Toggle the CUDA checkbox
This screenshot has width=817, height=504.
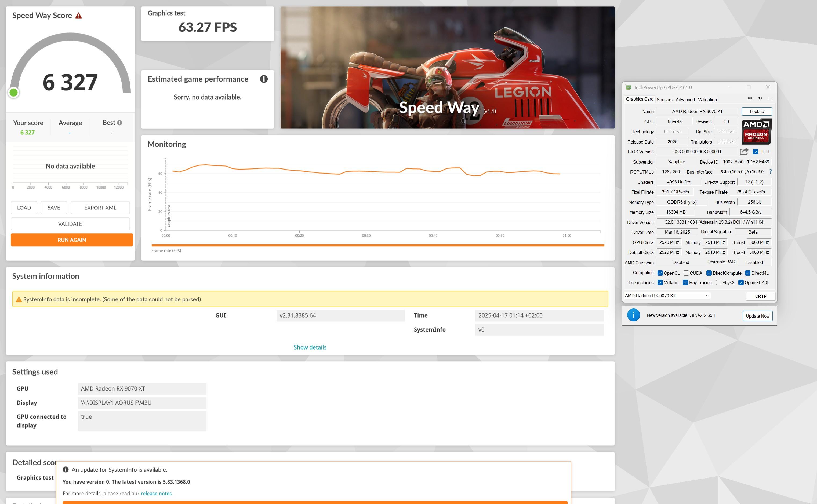click(686, 273)
